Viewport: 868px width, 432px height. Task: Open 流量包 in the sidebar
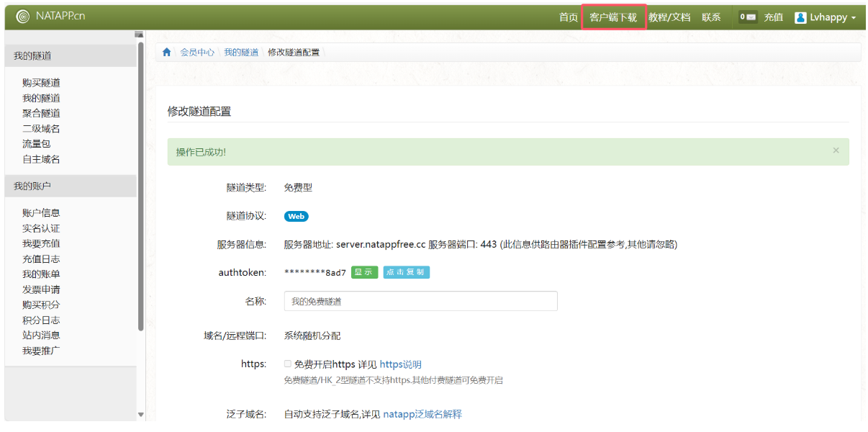(x=37, y=144)
